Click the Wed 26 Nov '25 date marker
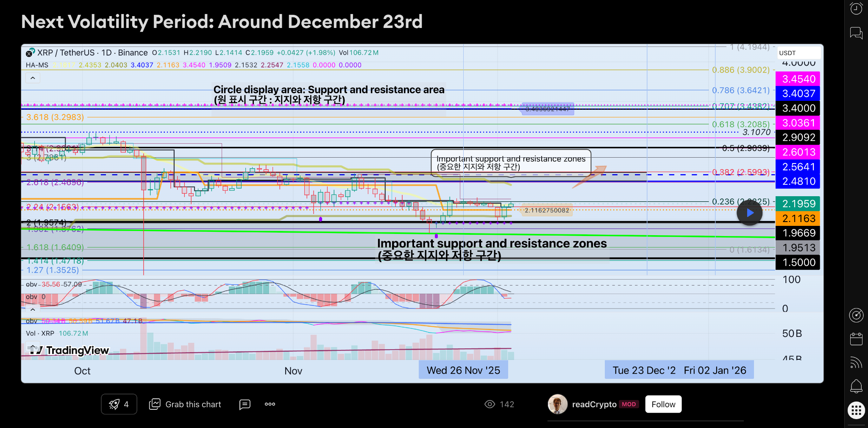868x428 pixels. [x=463, y=370]
